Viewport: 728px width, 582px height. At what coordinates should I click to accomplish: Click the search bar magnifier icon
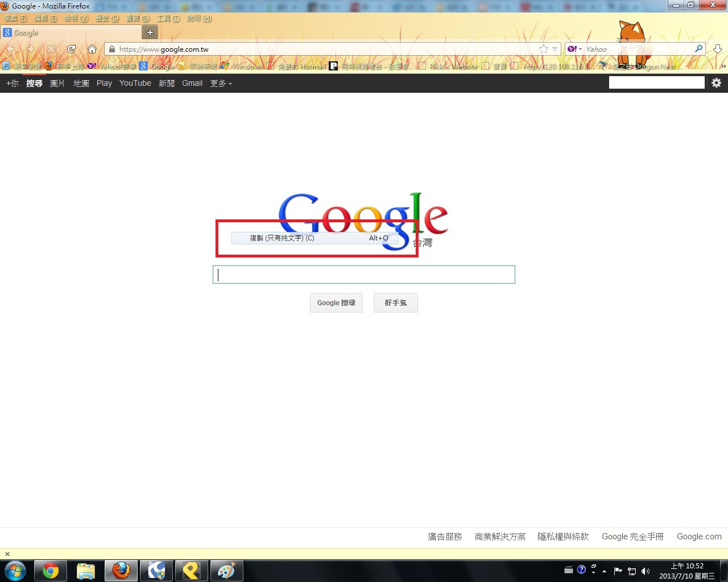click(x=698, y=49)
